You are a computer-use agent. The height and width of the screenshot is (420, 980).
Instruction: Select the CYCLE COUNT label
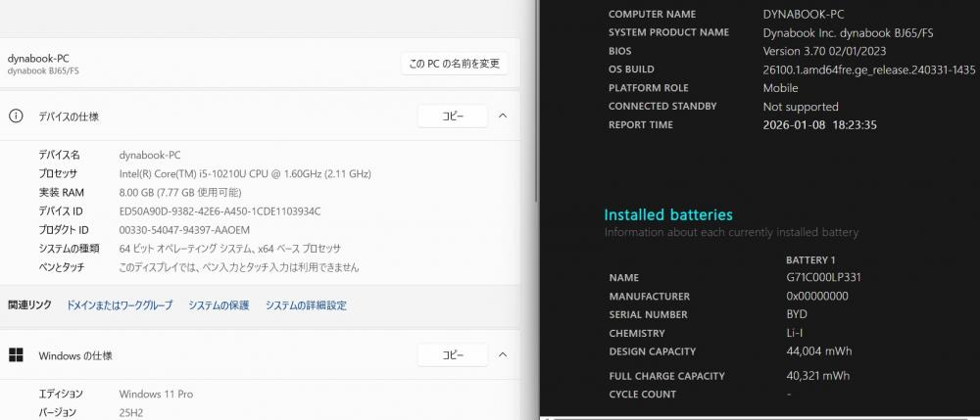(643, 395)
